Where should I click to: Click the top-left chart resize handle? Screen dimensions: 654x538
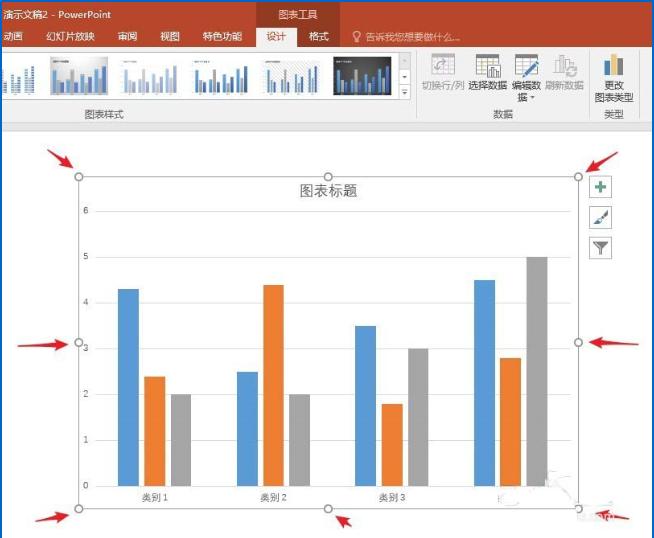pos(78,177)
